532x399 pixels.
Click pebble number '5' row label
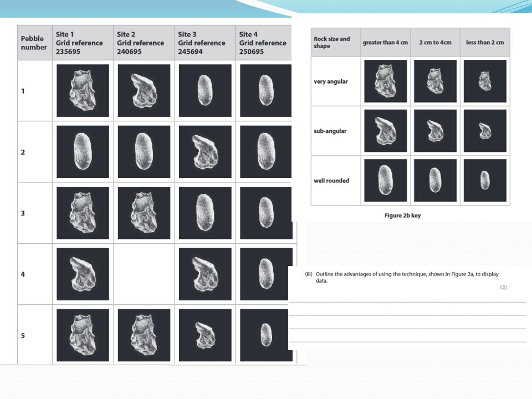pyautogui.click(x=23, y=335)
